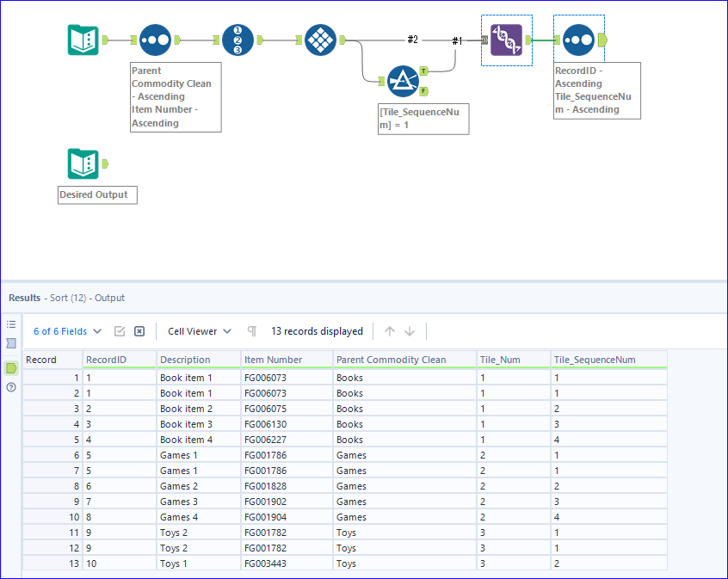Viewport: 728px width, 579px height.
Task: Select the final Sort tool after Union
Action: click(578, 40)
